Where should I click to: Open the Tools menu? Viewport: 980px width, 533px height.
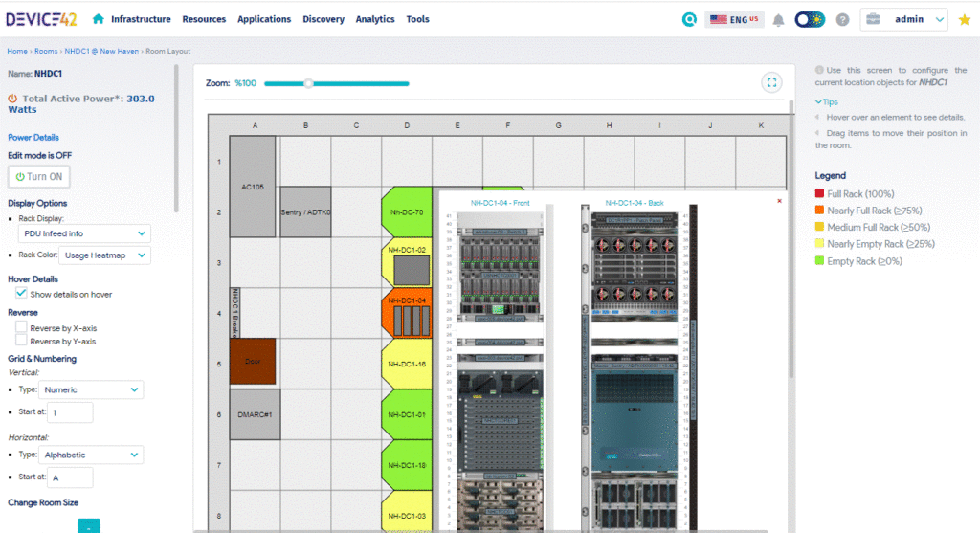coord(417,19)
